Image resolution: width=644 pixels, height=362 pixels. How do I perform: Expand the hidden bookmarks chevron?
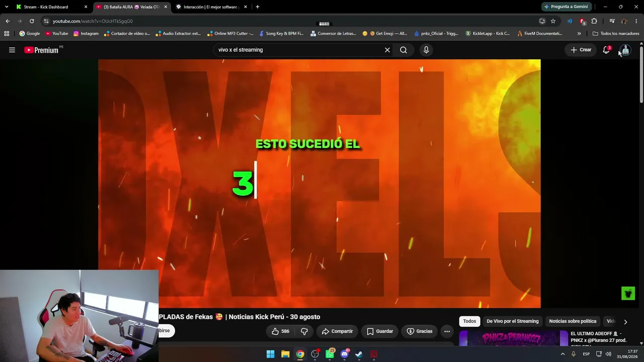579,34
